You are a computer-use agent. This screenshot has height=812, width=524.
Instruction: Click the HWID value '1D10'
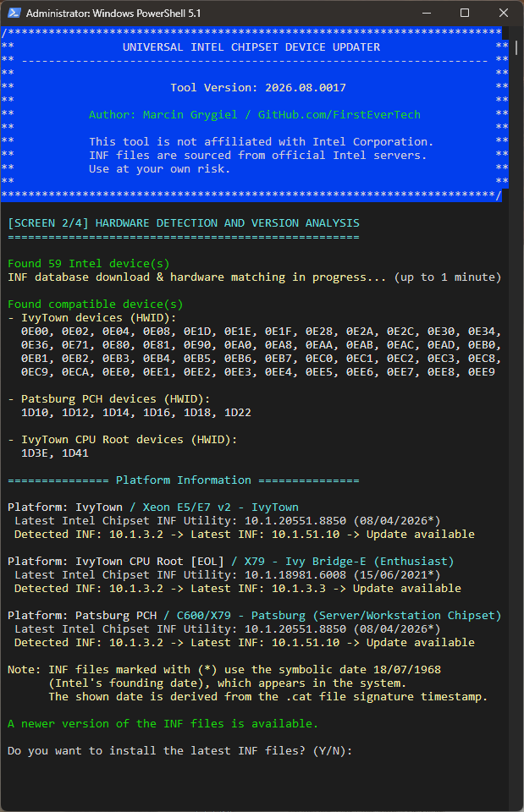pos(34,413)
